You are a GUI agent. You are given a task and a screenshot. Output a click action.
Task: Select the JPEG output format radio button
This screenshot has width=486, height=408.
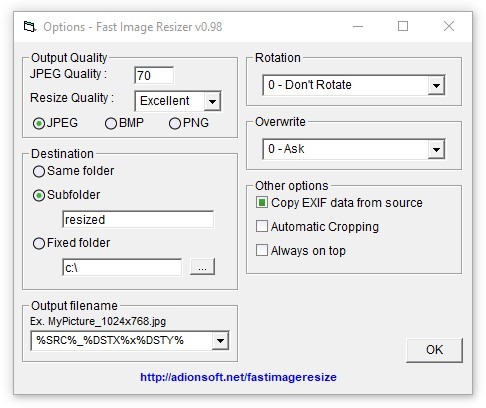(x=39, y=124)
